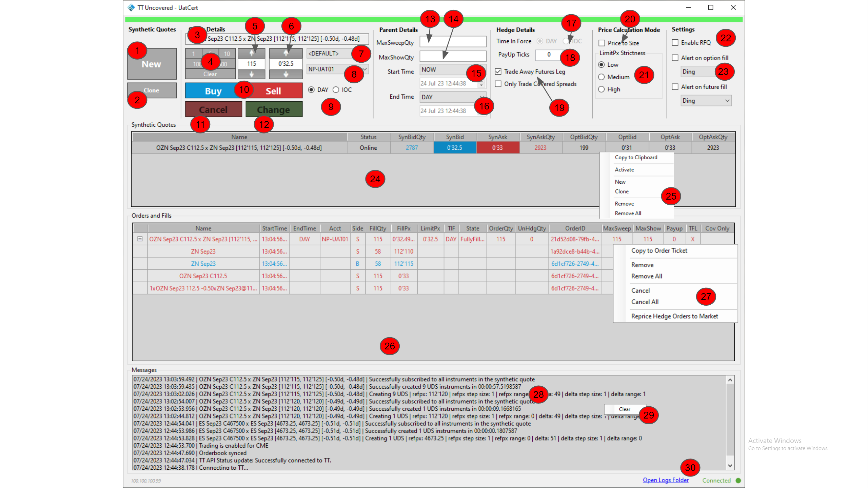This screenshot has height=488, width=868.
Task: Click the TT Uncovered app logo icon
Action: pyautogui.click(x=132, y=7)
